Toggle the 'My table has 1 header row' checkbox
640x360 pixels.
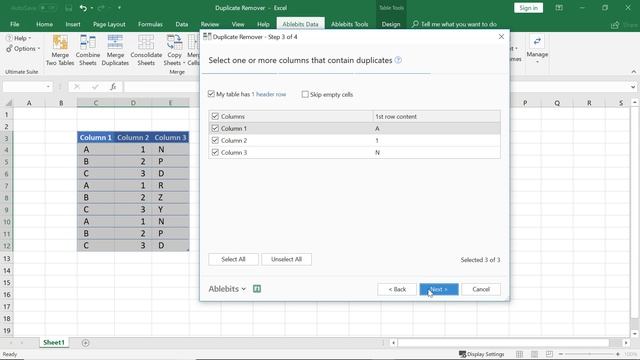[211, 94]
